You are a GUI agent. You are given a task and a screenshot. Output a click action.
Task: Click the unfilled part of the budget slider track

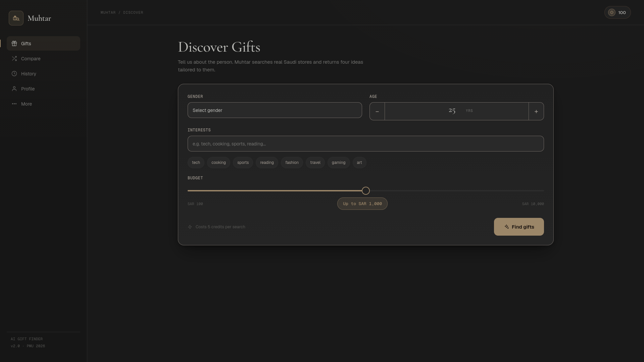coord(457,191)
